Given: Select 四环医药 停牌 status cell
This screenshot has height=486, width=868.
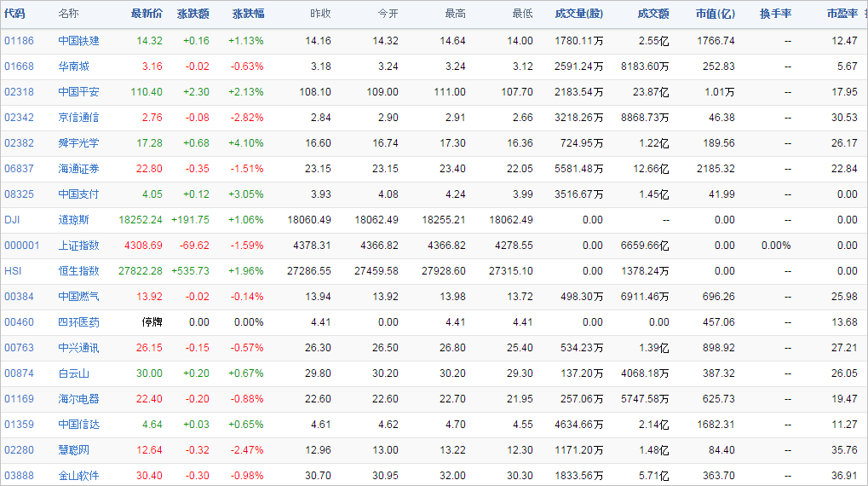Looking at the screenshot, I should point(152,322).
